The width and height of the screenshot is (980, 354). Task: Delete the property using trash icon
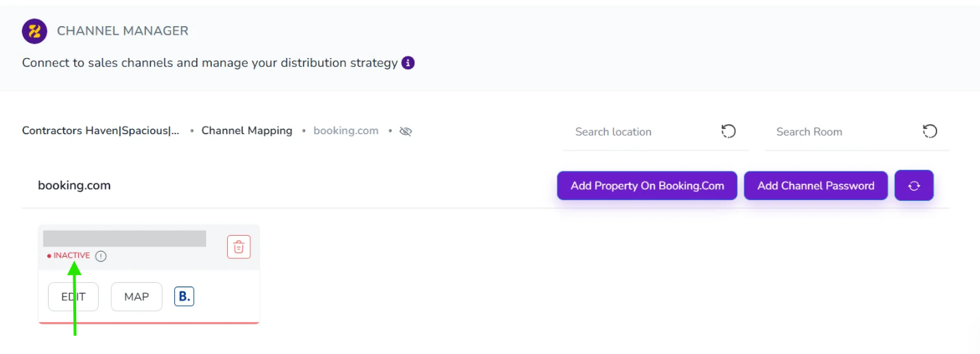239,247
